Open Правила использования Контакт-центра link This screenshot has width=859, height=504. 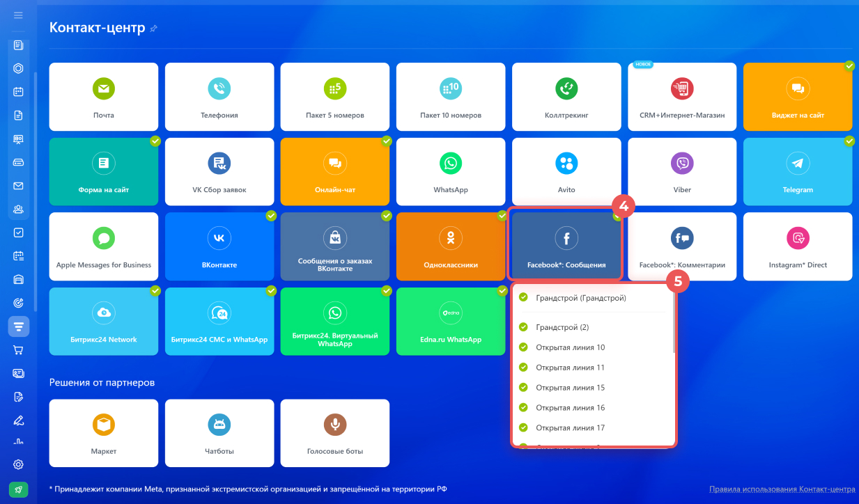(x=782, y=489)
